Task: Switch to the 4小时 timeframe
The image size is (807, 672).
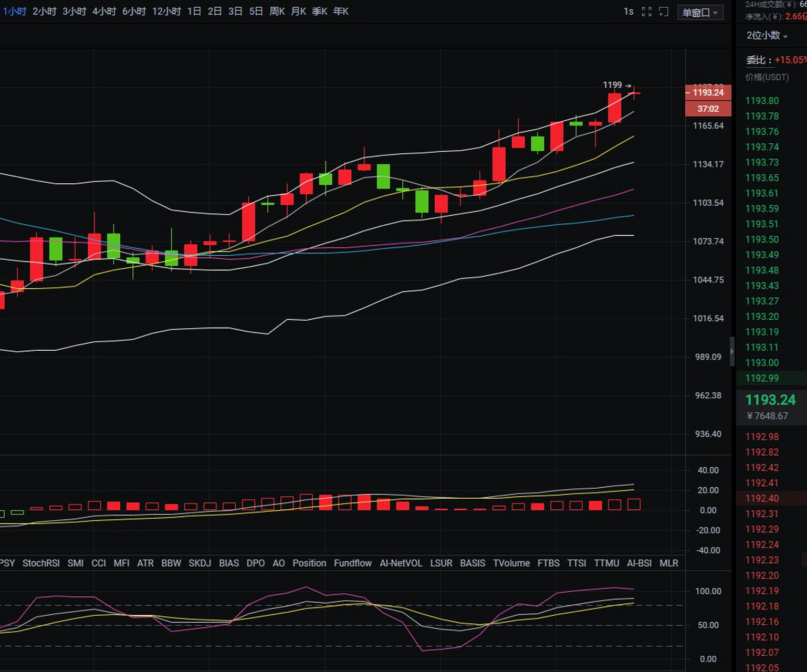Action: 104,12
